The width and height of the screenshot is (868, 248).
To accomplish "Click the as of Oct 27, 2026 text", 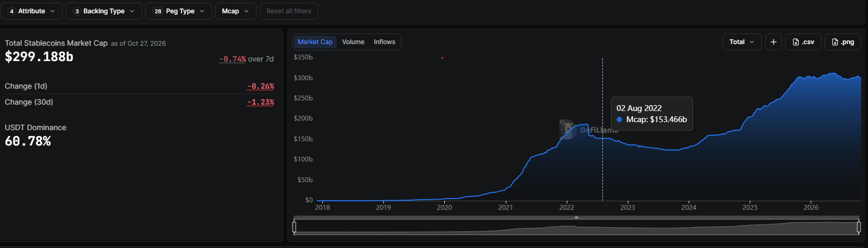I will pos(138,44).
